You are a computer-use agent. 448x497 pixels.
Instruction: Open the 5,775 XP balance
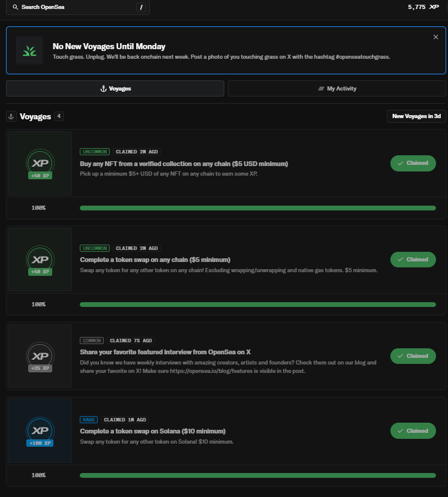[x=423, y=7]
